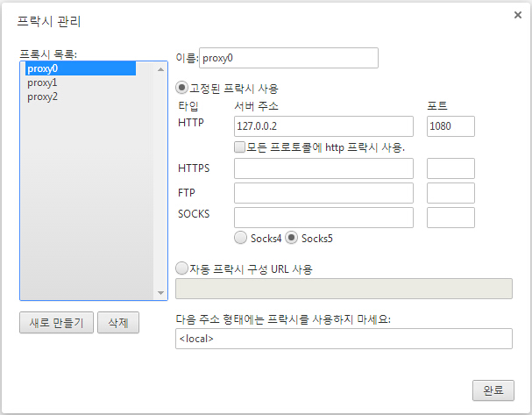The width and height of the screenshot is (532, 415).
Task: Close the 프락시 관리 dialog with X
Action: pyautogui.click(x=517, y=15)
